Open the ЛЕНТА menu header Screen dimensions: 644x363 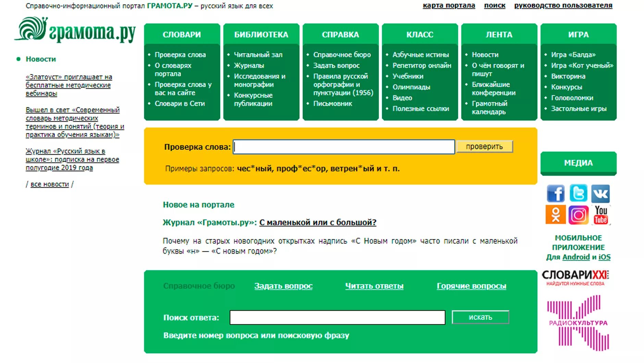[499, 35]
